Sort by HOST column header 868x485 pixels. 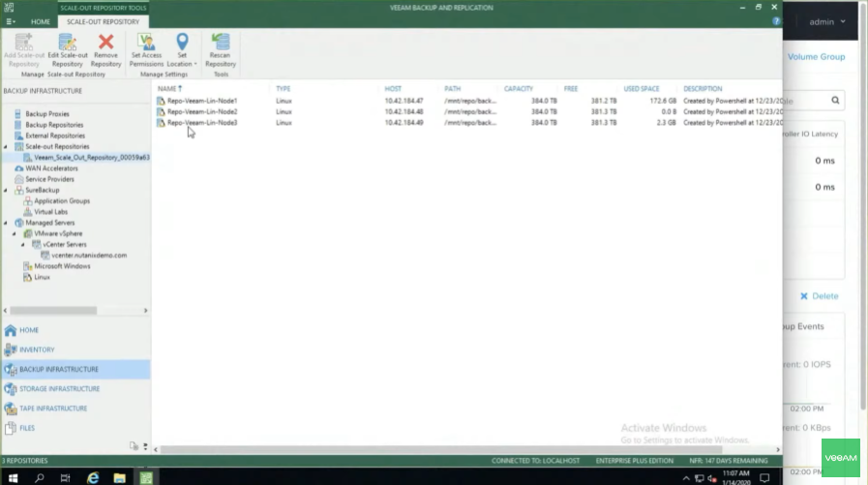(393, 89)
